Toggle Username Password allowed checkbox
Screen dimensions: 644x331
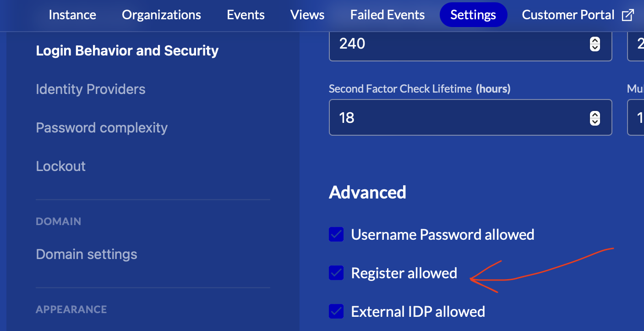336,235
